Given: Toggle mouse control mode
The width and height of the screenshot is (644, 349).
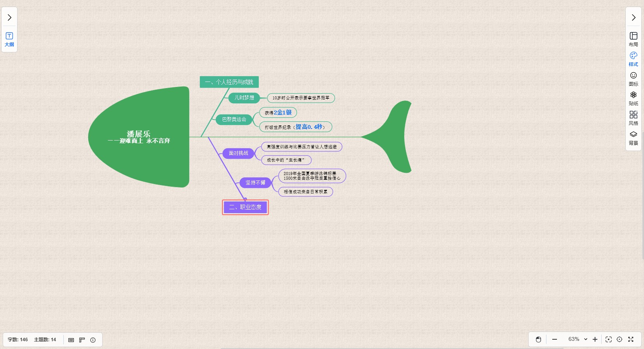Looking at the screenshot, I should pos(538,339).
